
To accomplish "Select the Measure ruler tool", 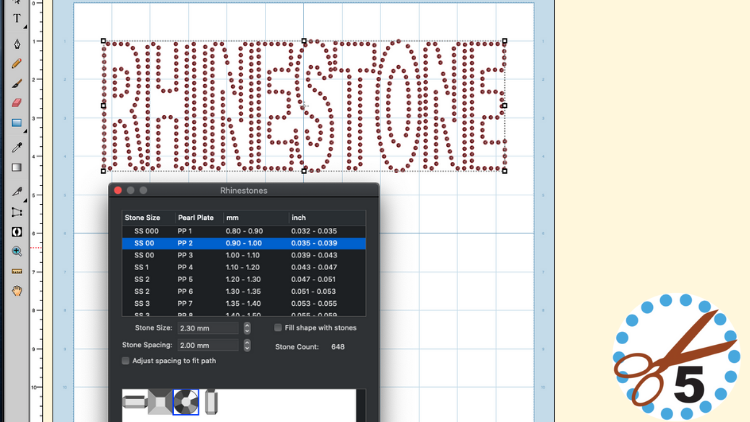I will (17, 271).
